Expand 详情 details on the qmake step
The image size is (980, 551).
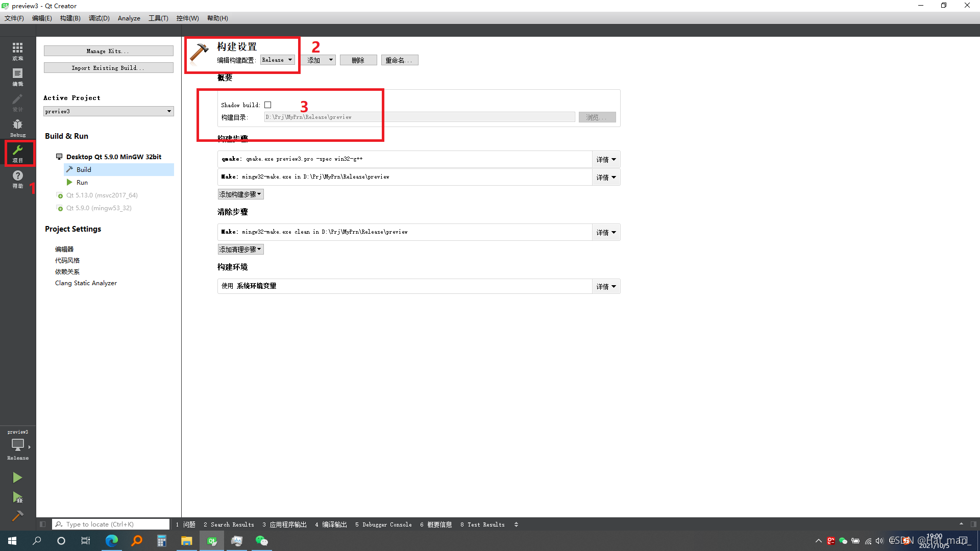click(606, 159)
